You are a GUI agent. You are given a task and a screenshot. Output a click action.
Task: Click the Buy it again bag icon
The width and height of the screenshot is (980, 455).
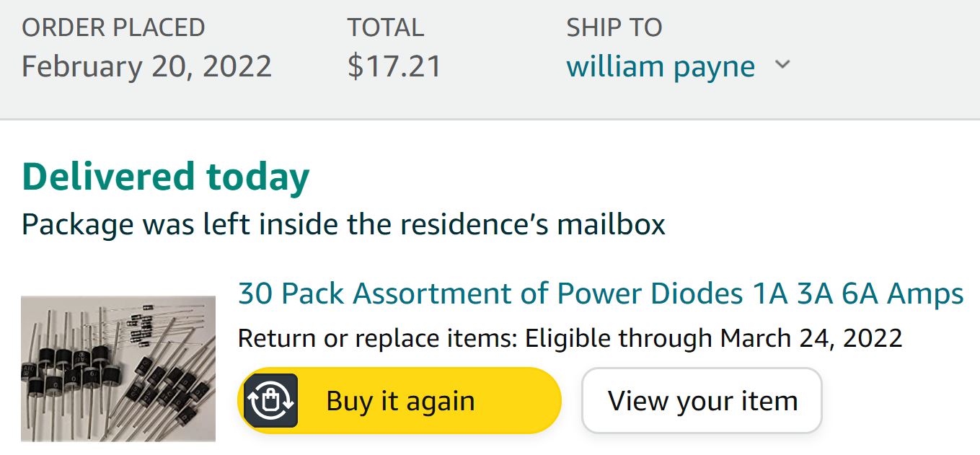[x=270, y=400]
